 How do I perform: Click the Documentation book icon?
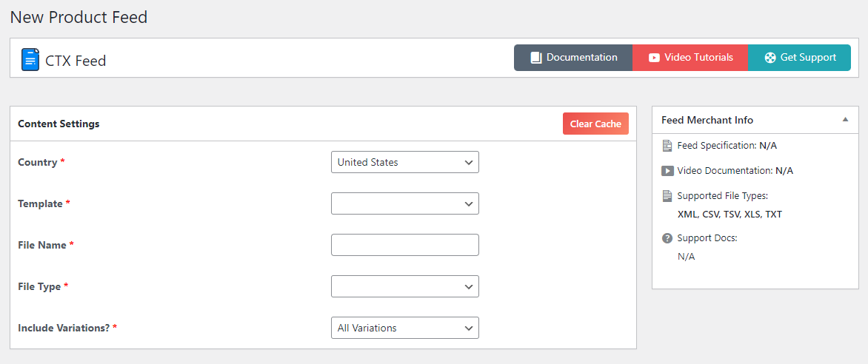[536, 58]
